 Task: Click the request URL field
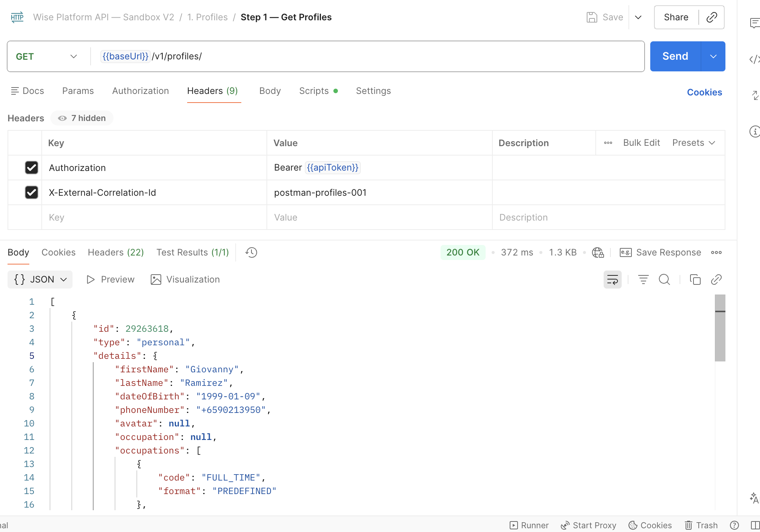coord(368,56)
